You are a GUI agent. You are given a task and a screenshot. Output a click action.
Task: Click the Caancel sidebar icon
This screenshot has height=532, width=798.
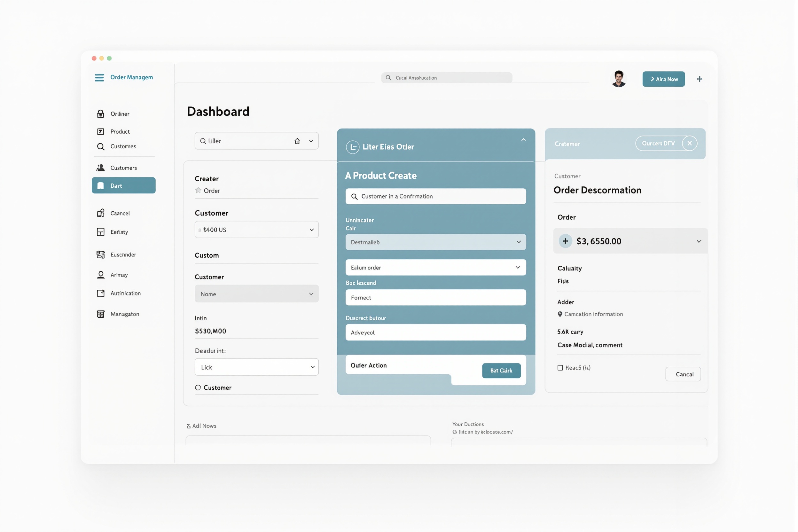101,213
